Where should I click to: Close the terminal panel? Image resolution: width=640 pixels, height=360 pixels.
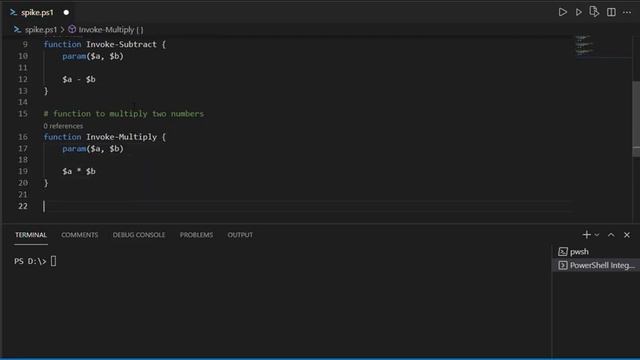click(x=627, y=235)
